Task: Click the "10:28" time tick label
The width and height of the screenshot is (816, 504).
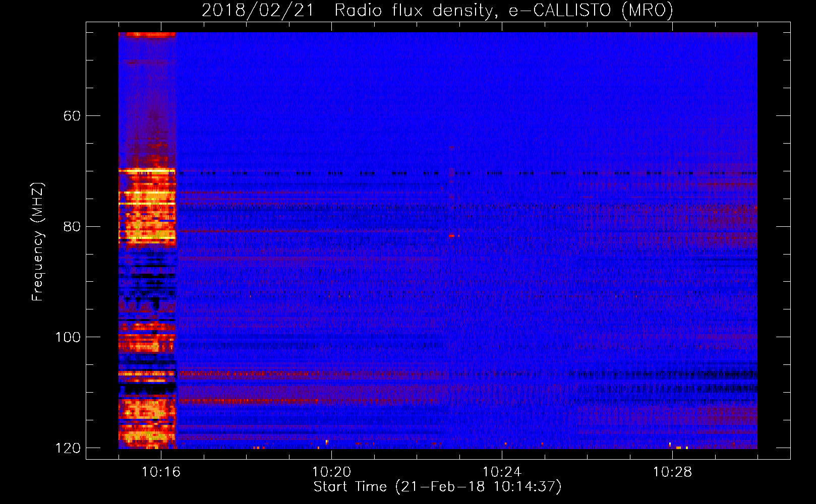Action: [672, 472]
